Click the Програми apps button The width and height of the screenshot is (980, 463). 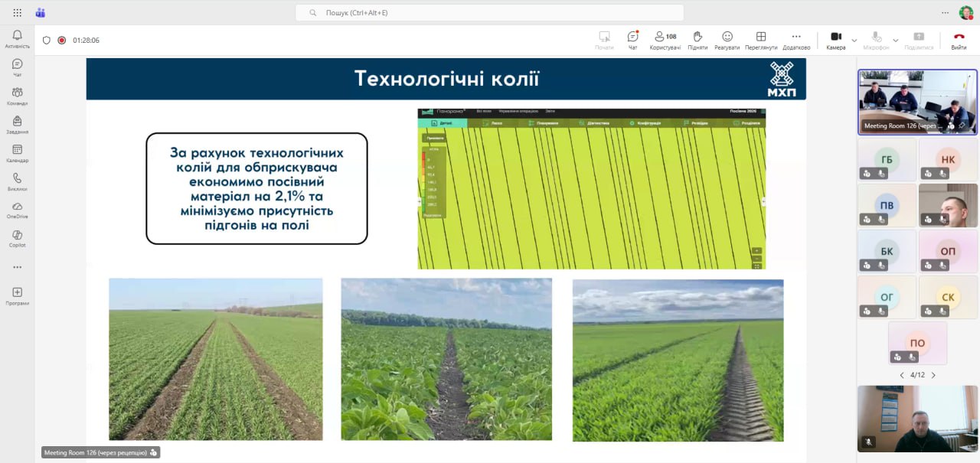[x=17, y=295]
